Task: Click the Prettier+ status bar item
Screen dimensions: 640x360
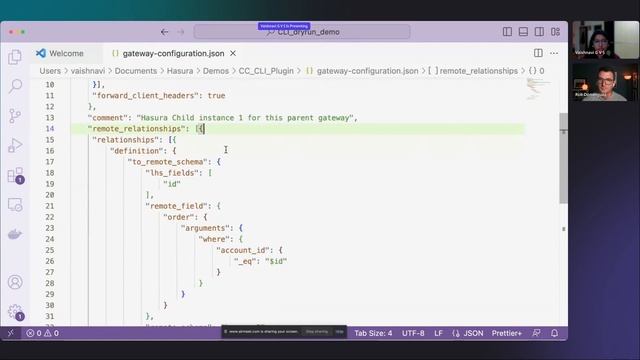Action: pos(507,333)
